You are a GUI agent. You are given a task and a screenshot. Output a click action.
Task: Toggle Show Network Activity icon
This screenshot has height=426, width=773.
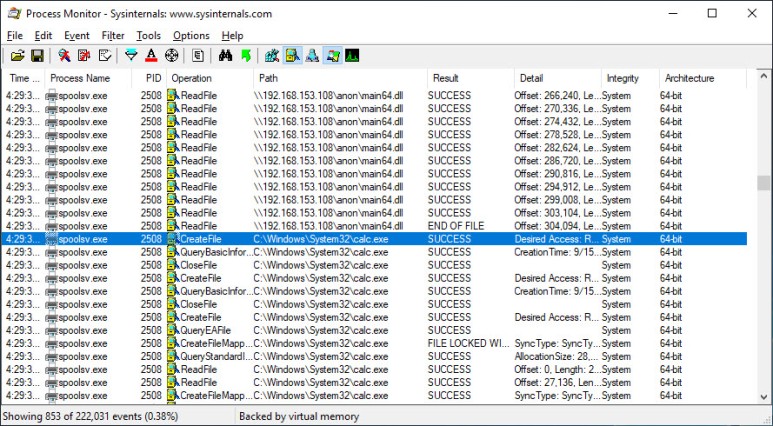pyautogui.click(x=312, y=56)
